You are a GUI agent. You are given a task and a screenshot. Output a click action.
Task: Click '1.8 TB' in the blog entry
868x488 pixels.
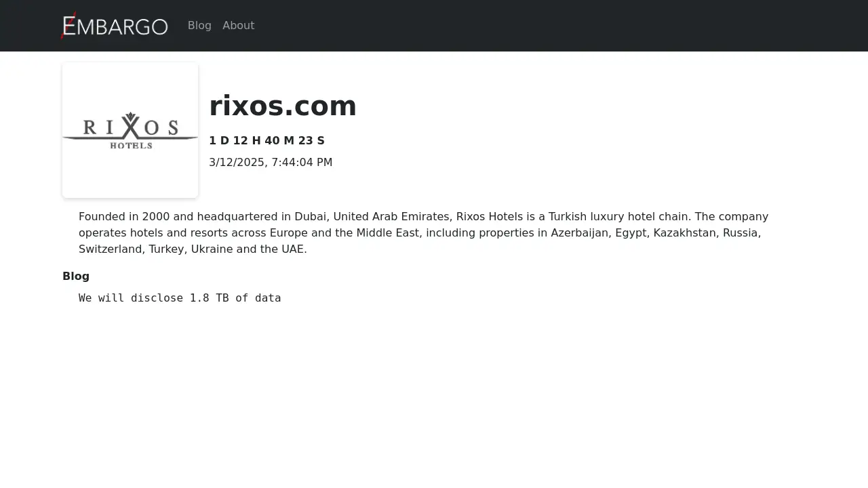point(209,298)
